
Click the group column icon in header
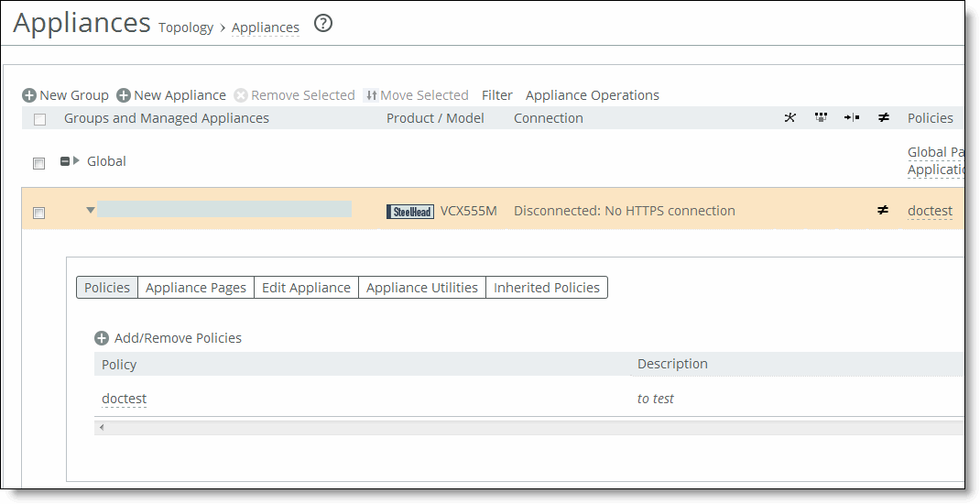[821, 118]
